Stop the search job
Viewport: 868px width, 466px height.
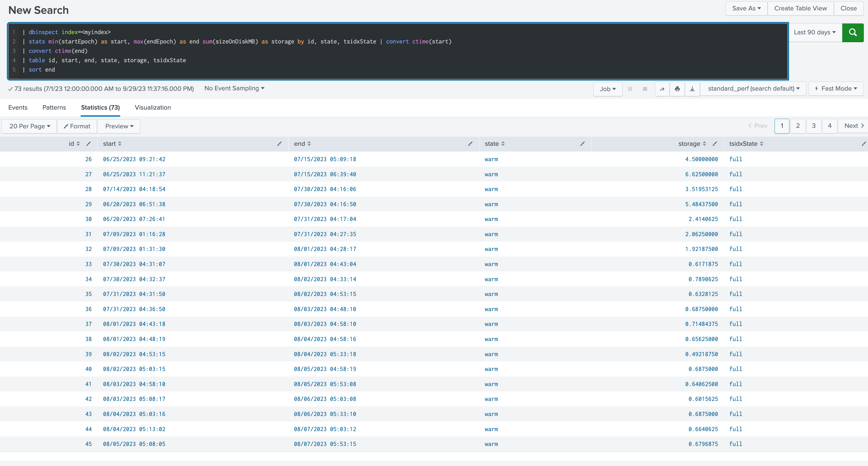(x=645, y=89)
